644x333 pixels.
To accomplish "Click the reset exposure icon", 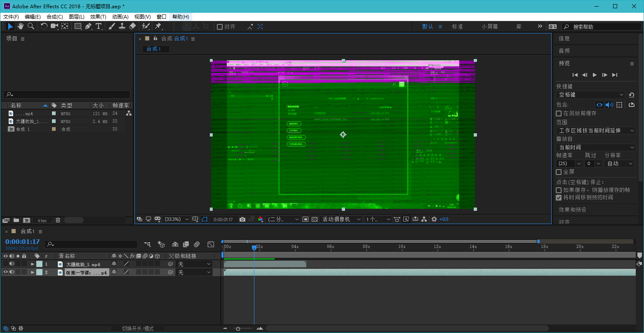I will click(434, 220).
